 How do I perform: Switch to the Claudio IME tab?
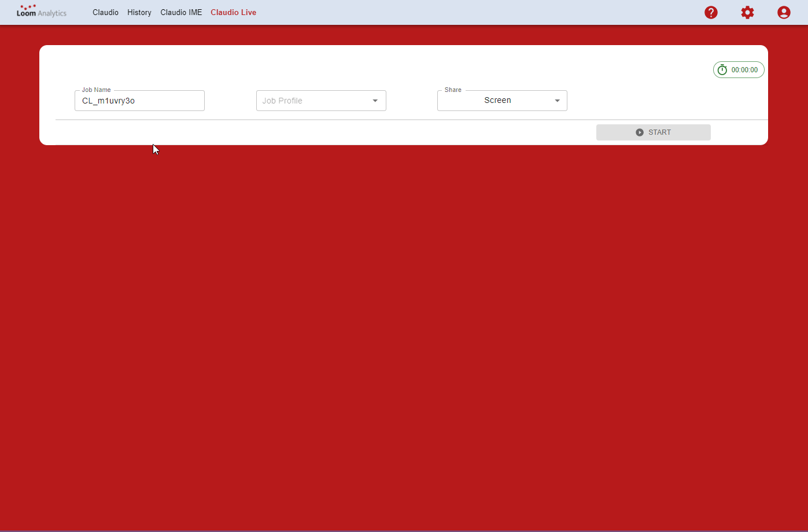click(x=181, y=12)
